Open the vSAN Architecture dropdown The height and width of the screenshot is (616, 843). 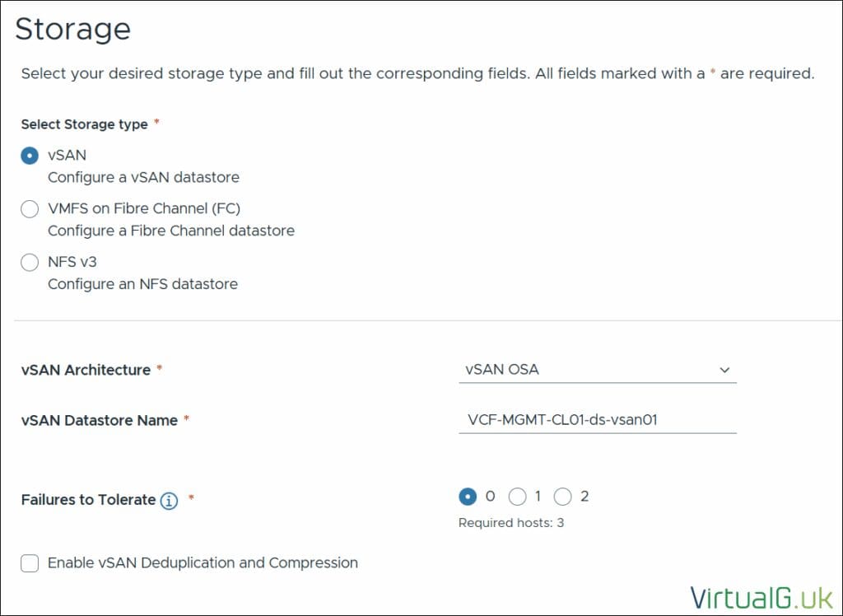596,370
